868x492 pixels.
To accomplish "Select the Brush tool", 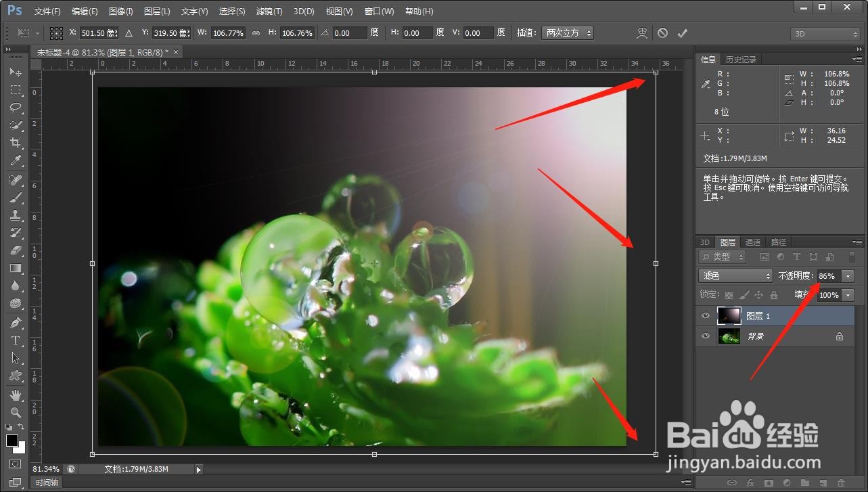I will [x=16, y=198].
